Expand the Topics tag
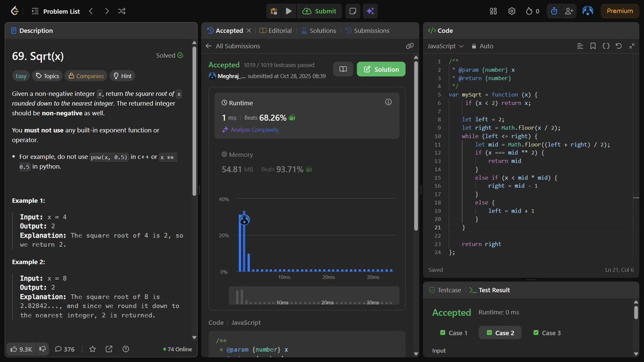644x362 pixels. point(47,76)
